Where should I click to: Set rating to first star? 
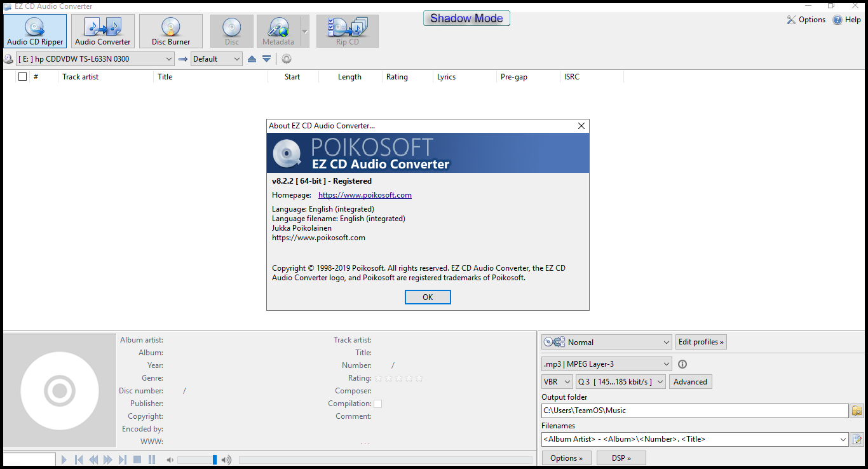coord(379,378)
